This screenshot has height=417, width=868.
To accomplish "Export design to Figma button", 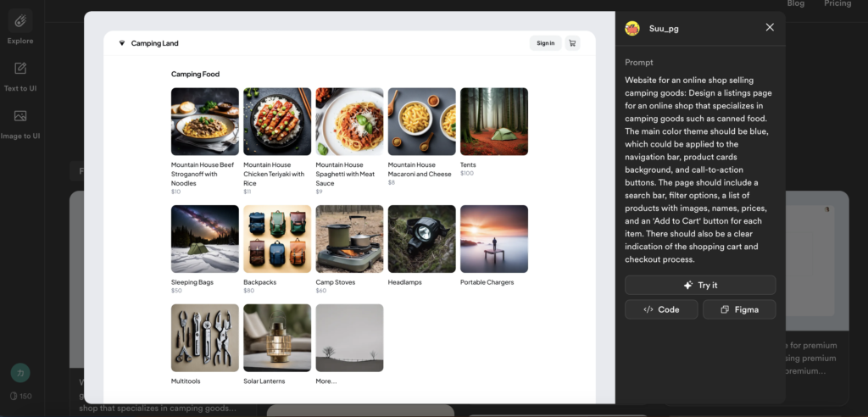I will [739, 309].
